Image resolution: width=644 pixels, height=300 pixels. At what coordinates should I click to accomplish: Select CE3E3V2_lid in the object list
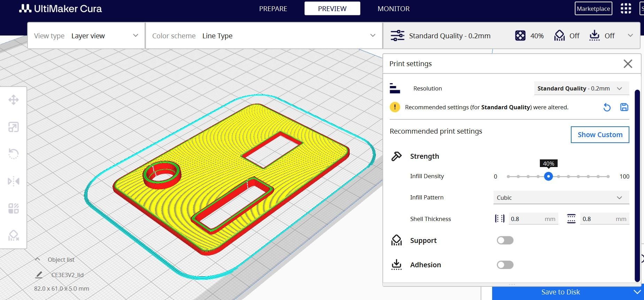pyautogui.click(x=68, y=275)
